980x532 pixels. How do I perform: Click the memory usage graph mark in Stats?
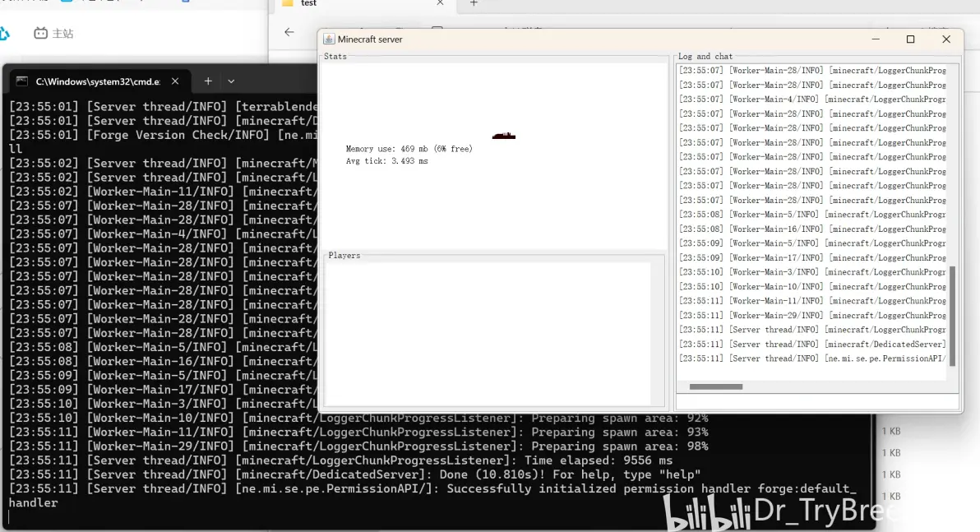pos(504,136)
